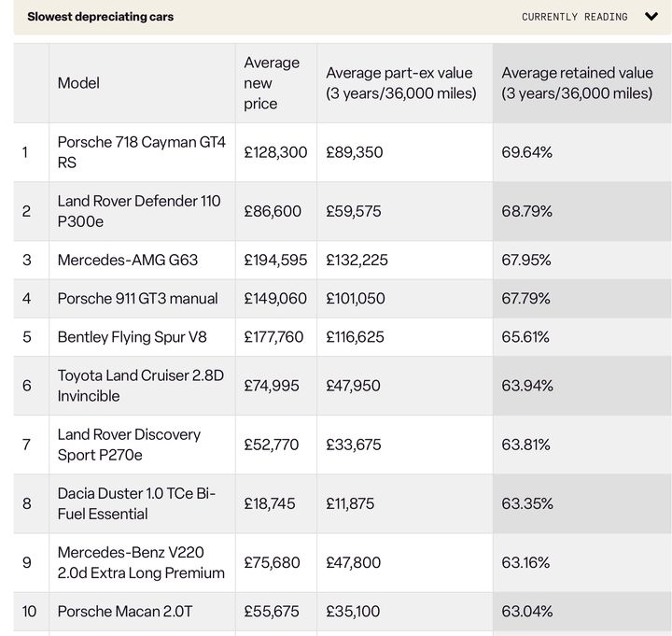Image resolution: width=672 pixels, height=636 pixels.
Task: Click the Porsche Macan 2.0T row
Action: point(343,611)
